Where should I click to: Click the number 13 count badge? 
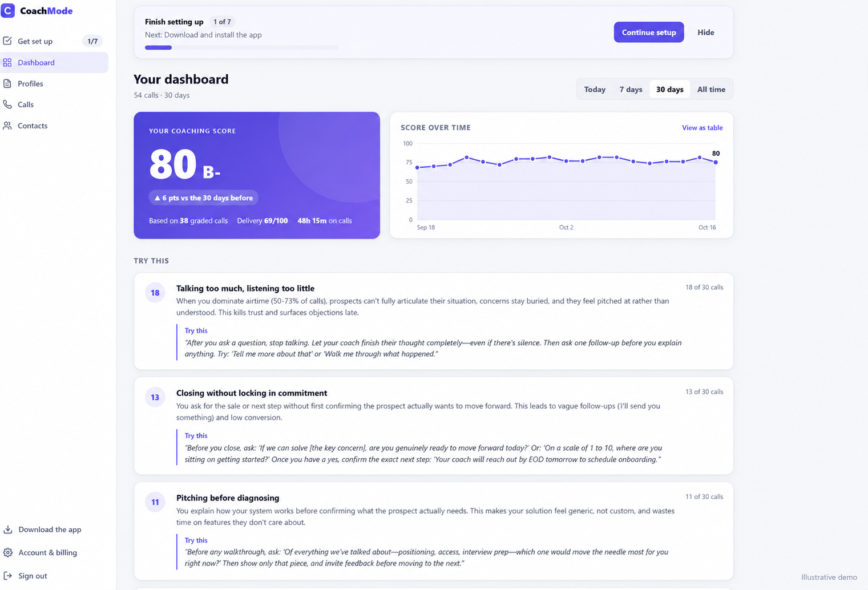pyautogui.click(x=155, y=397)
